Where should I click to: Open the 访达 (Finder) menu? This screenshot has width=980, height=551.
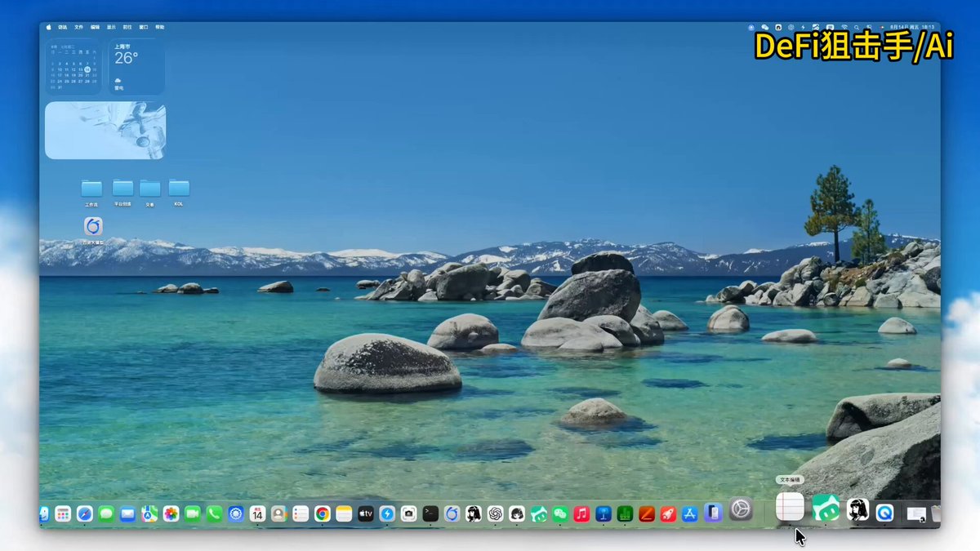(63, 27)
